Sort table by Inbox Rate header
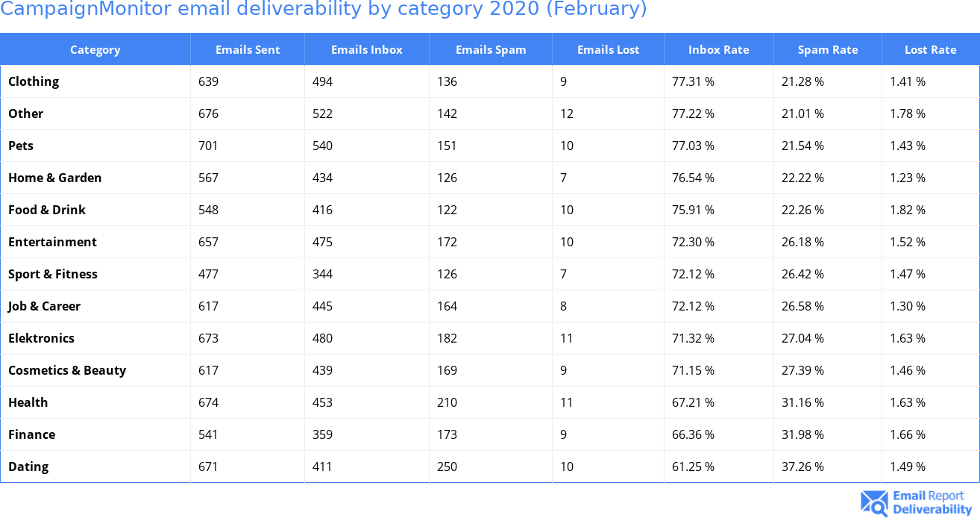 tap(718, 50)
